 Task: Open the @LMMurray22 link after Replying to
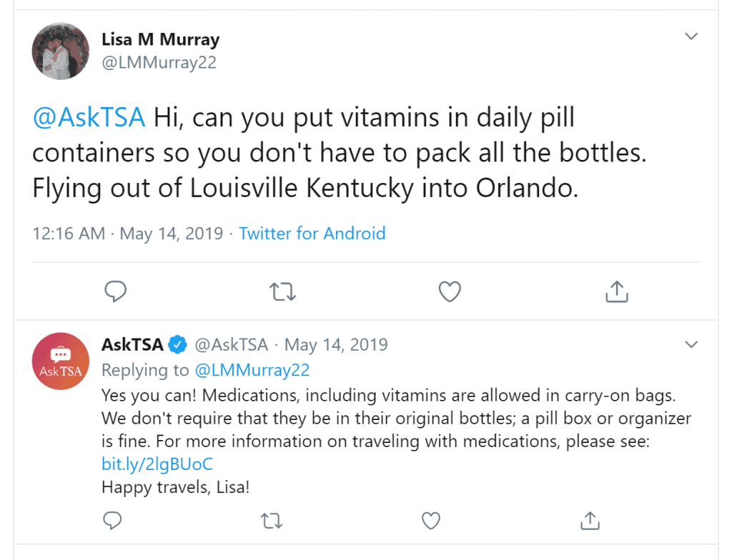coord(252,370)
